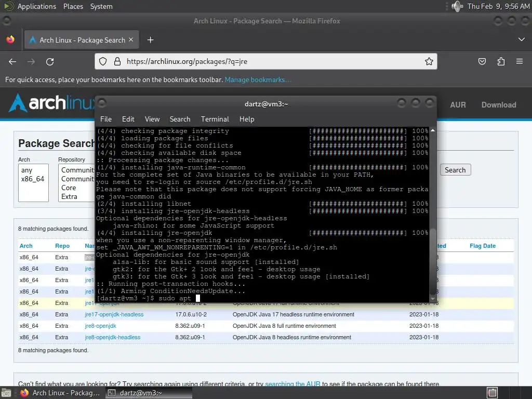The width and height of the screenshot is (532, 399).
Task: Open Download navigation link
Action: coord(499,105)
